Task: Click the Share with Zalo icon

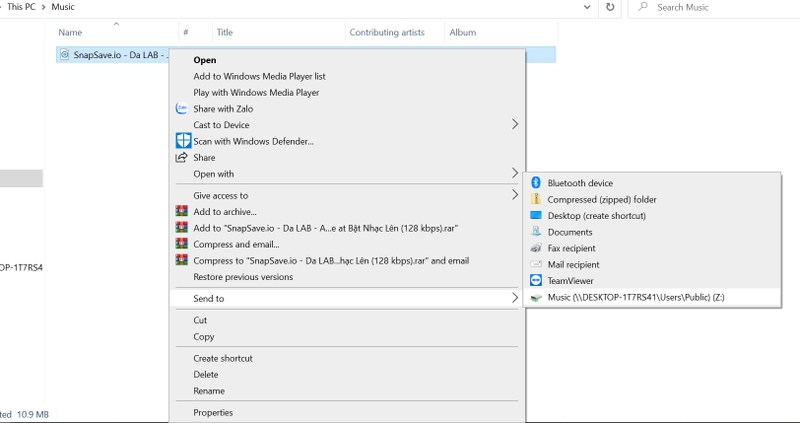Action: tap(181, 109)
